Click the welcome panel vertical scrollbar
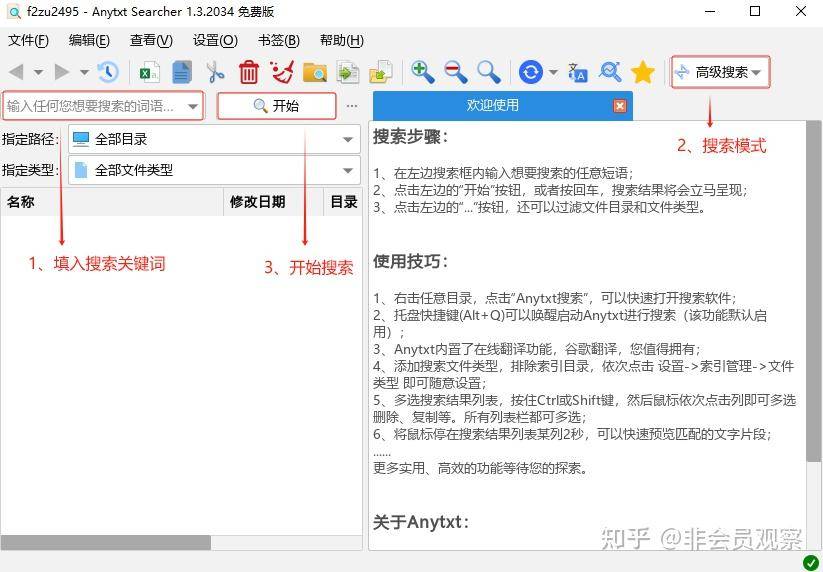The height and width of the screenshot is (572, 823). click(814, 291)
